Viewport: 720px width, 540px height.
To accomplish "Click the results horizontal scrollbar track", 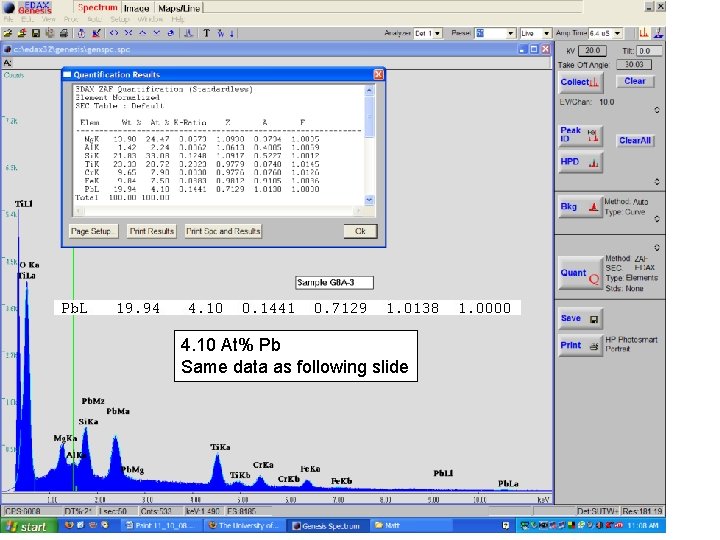I will (220, 210).
